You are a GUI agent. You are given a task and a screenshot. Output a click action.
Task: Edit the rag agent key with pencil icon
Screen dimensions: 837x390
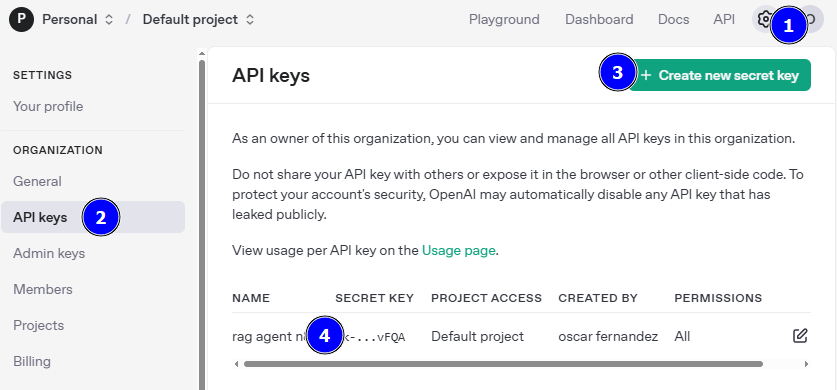800,336
